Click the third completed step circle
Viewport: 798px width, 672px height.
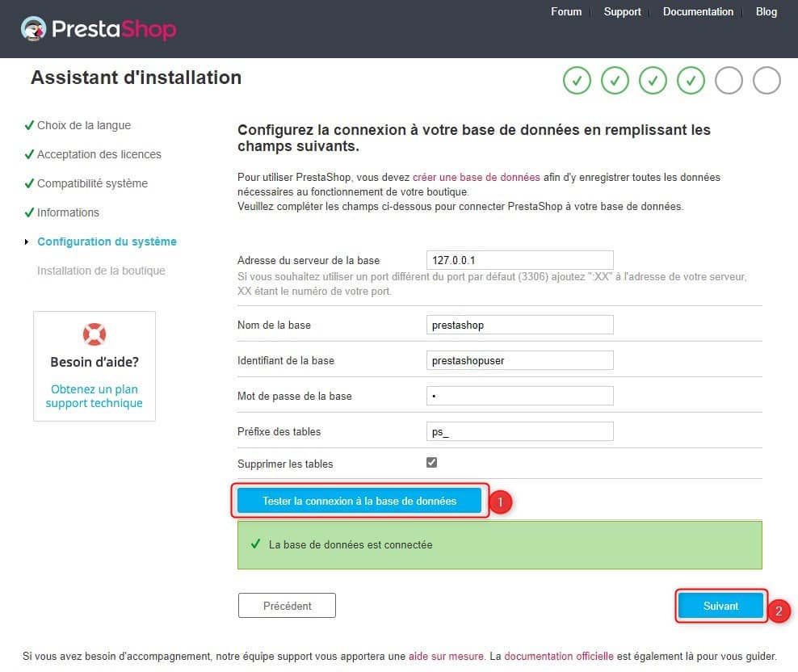(x=653, y=81)
